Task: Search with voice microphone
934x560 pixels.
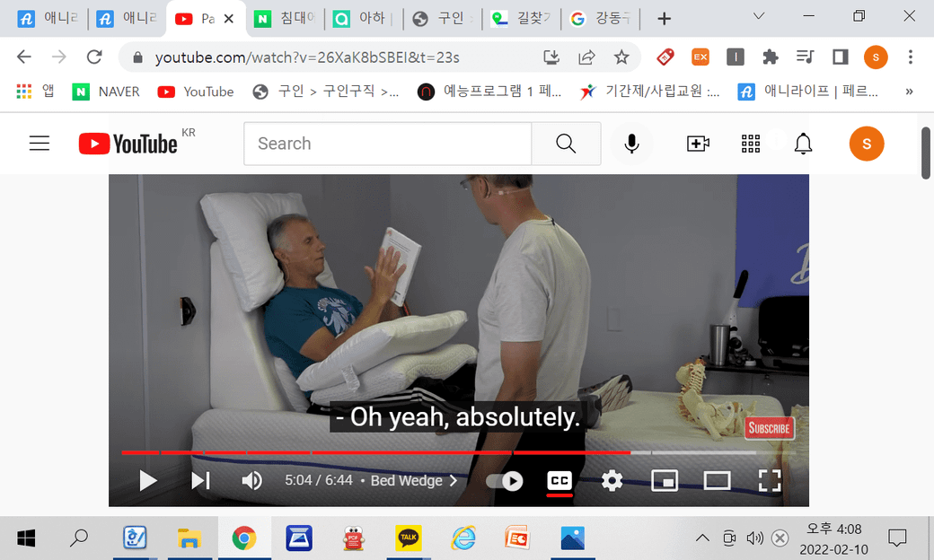Action: 632,144
